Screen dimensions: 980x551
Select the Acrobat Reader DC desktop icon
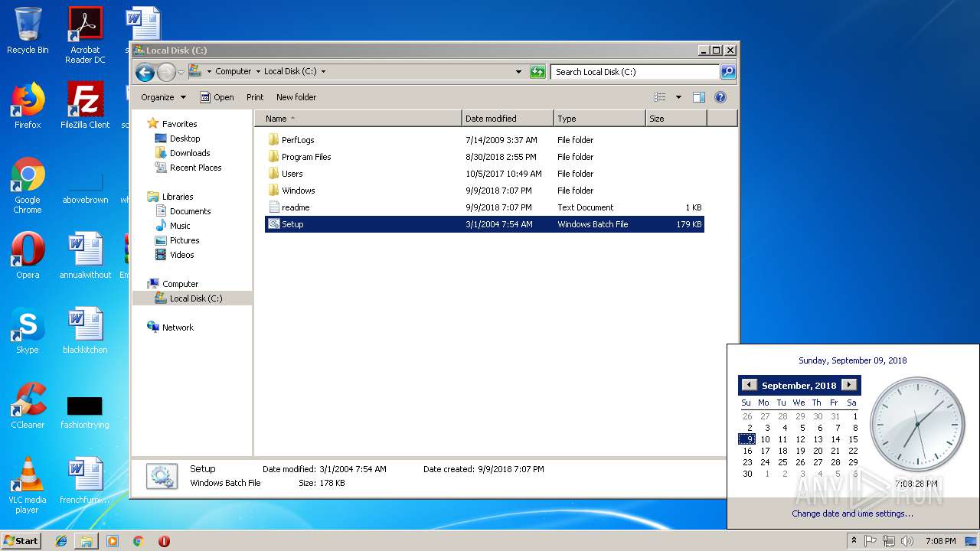click(85, 35)
